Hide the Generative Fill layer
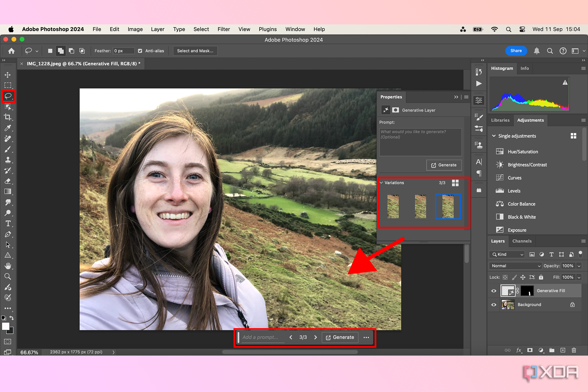Image resolution: width=588 pixels, height=392 pixels. click(x=494, y=291)
